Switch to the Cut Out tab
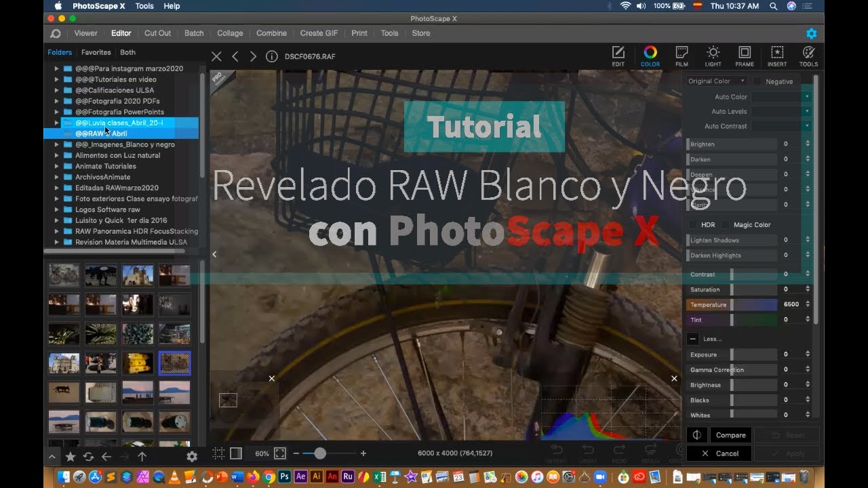 click(157, 33)
